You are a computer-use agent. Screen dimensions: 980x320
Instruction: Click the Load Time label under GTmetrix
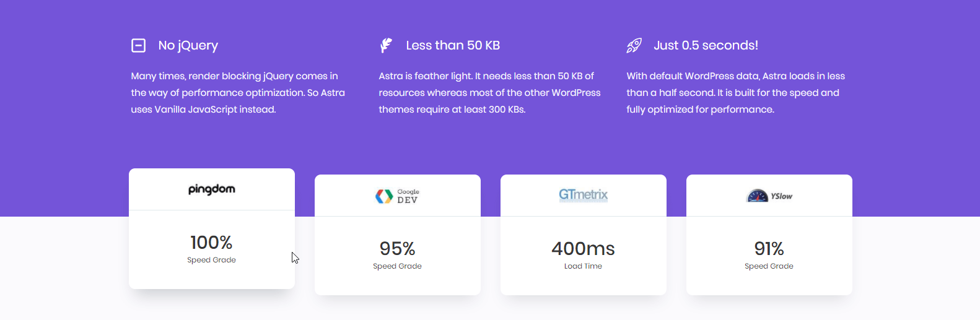pos(583,266)
